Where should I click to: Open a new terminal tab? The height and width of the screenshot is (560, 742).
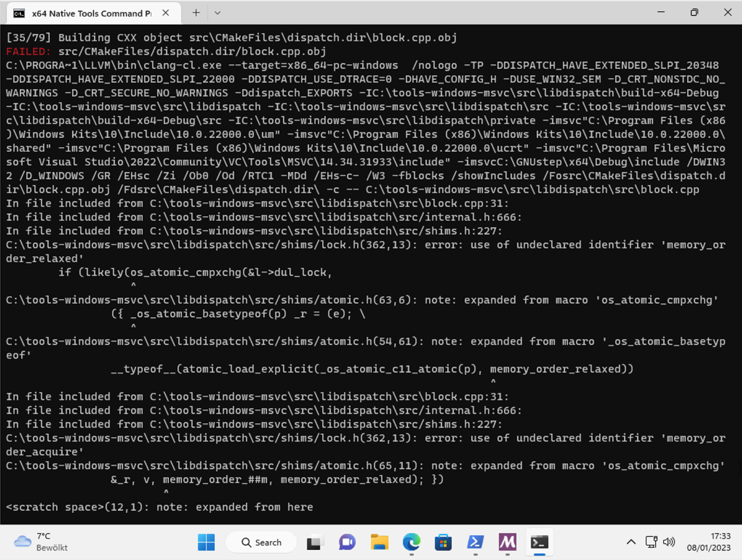click(x=196, y=13)
